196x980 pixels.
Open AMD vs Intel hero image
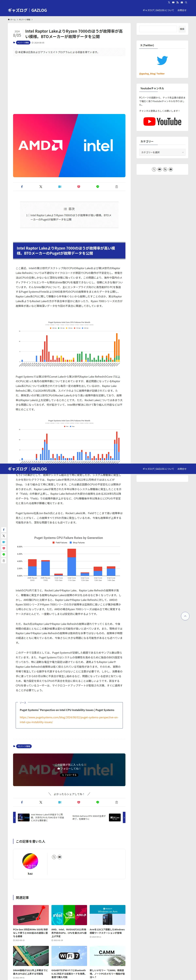(69, 146)
